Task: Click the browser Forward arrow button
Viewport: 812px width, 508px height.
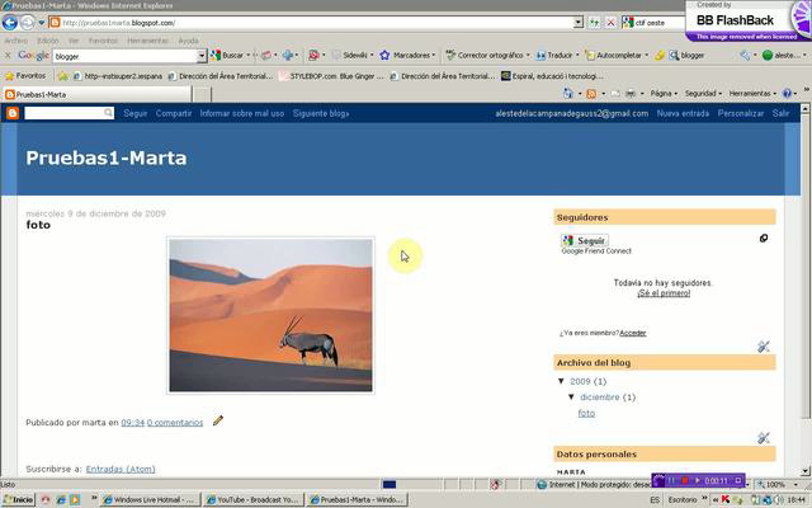Action: 27,23
